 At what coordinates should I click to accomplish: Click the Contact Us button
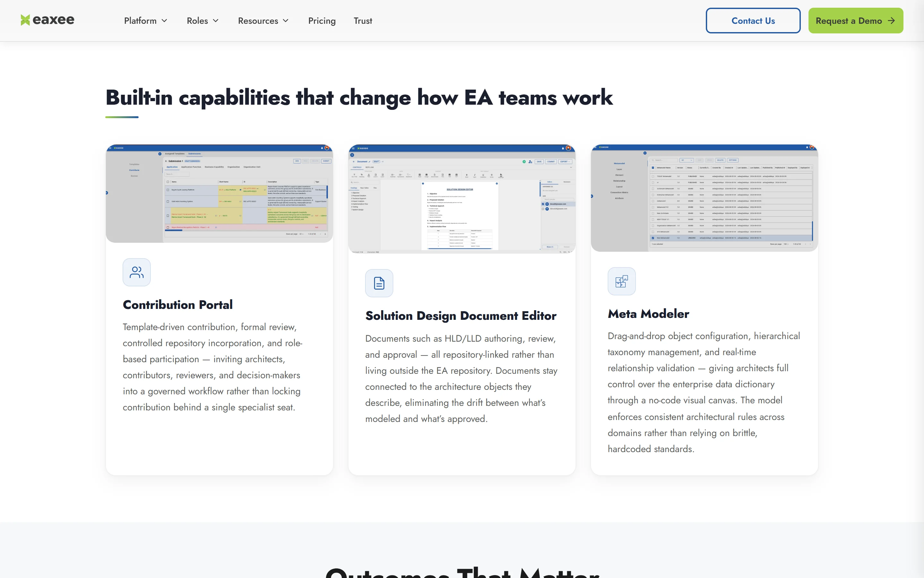(x=753, y=21)
